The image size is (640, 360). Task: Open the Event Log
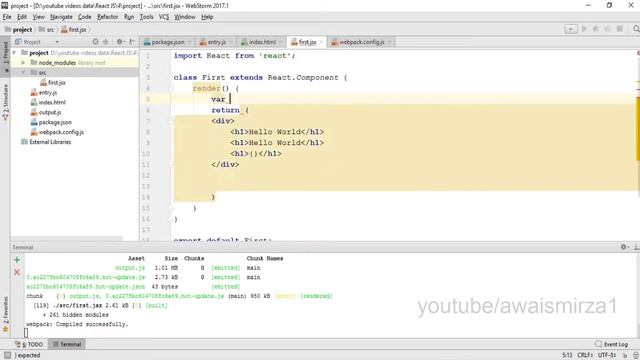pyautogui.click(x=611, y=344)
